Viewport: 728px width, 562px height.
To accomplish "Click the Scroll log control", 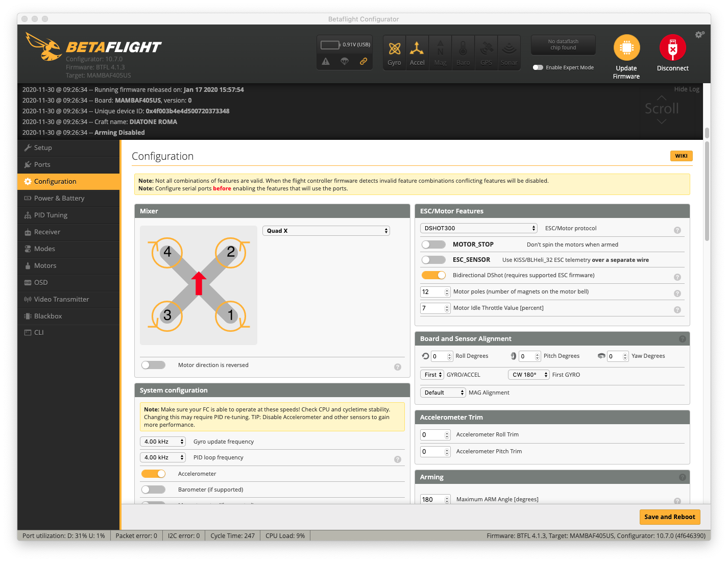I will point(662,109).
